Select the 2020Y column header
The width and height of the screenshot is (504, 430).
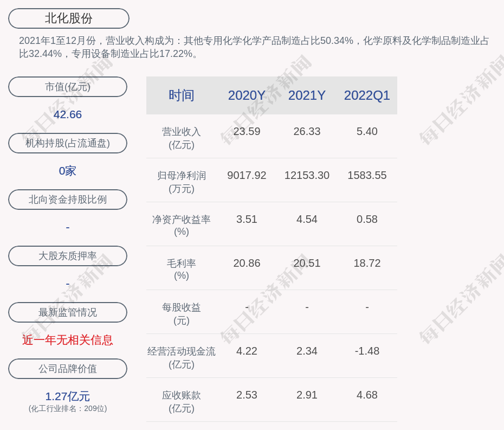coord(247,95)
